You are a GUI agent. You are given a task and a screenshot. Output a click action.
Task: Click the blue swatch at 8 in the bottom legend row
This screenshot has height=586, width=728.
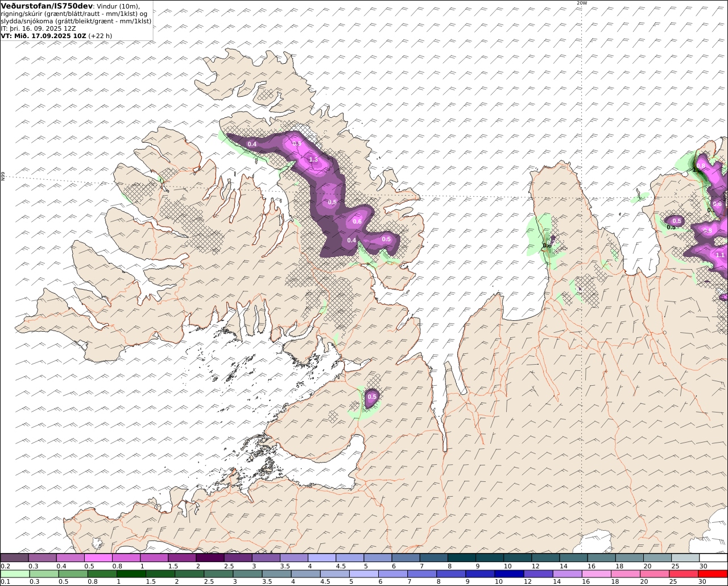452,574
